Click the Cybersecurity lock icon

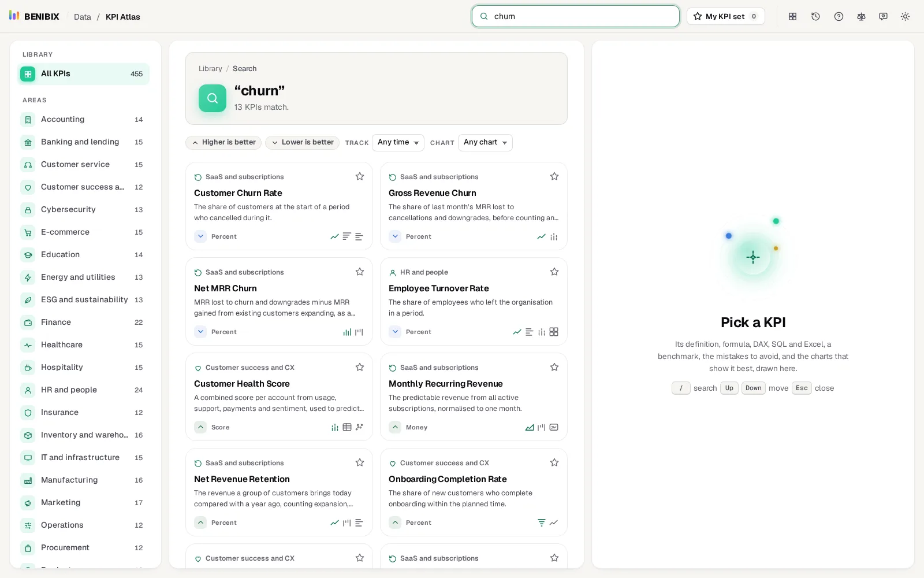click(28, 210)
